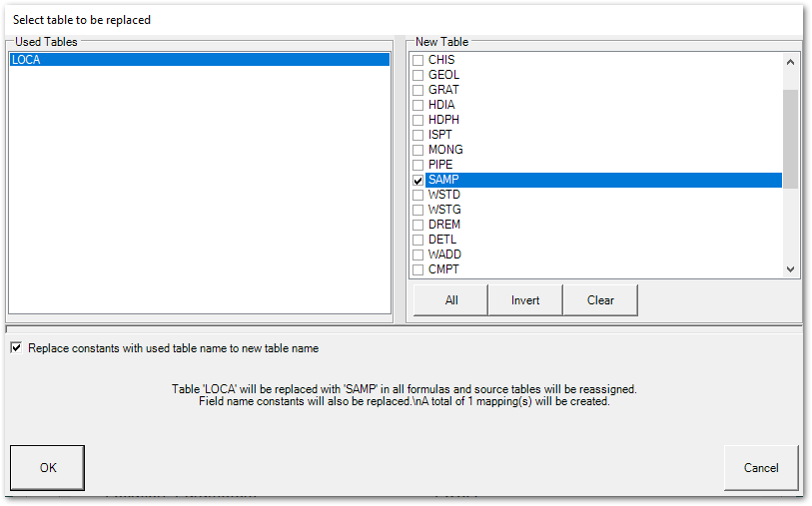This screenshot has height=506, width=812.
Task: Select the DETL row label
Action: [x=442, y=240]
